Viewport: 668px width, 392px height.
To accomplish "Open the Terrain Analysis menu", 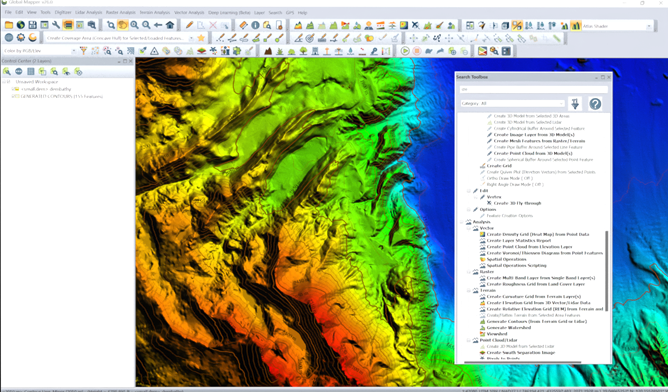I will coord(155,13).
